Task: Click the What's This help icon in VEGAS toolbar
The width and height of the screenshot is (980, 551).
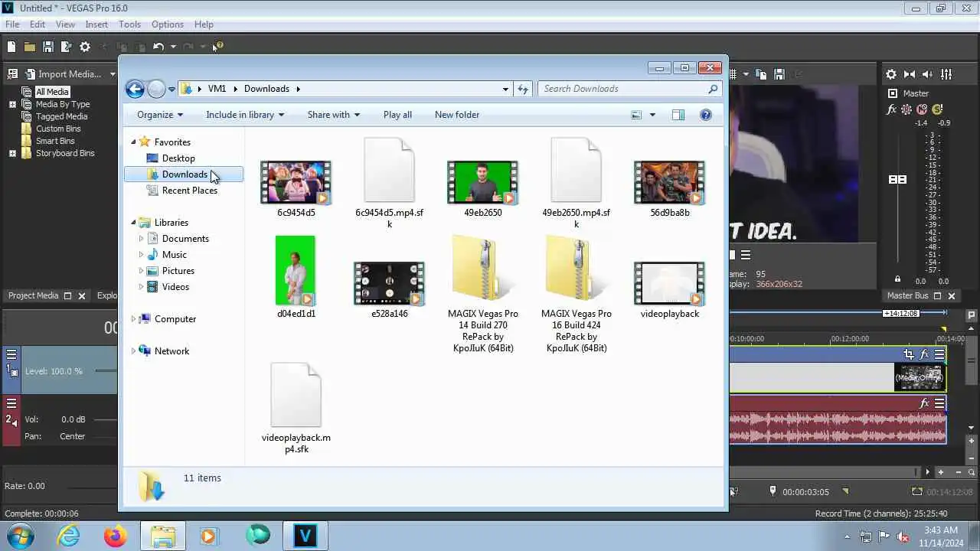Action: point(218,47)
